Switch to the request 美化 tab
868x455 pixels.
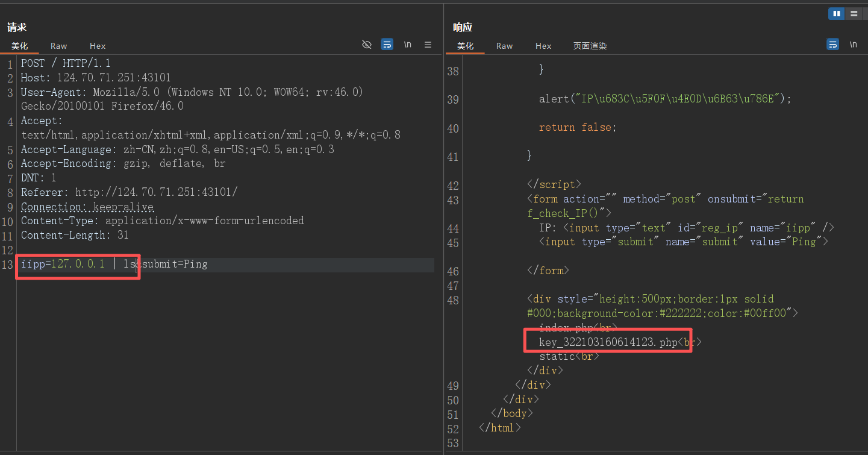[x=20, y=46]
